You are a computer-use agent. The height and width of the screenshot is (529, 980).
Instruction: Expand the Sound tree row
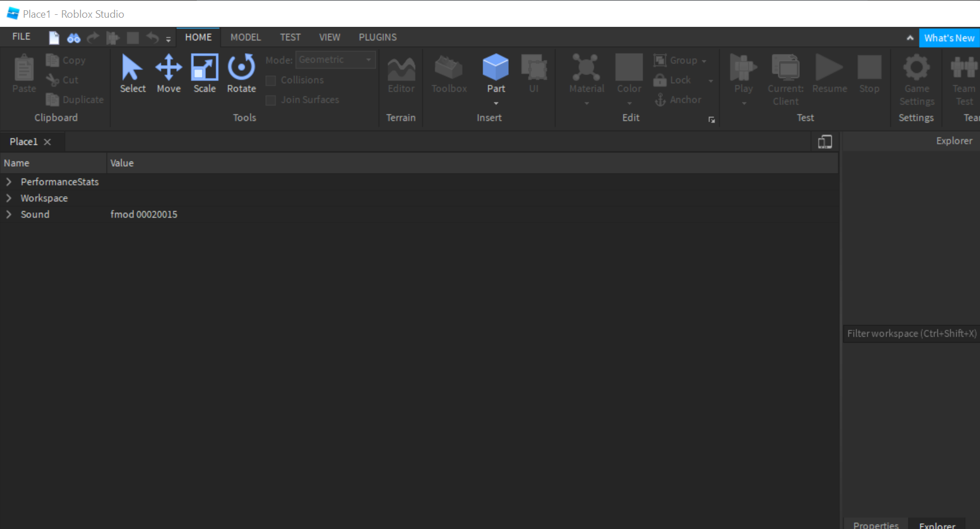click(x=9, y=215)
